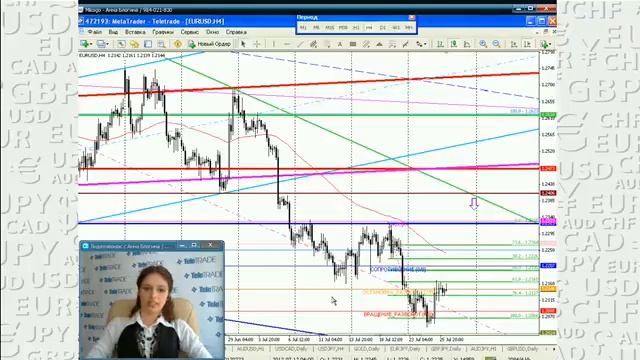Switch to GOLD,Daily chart tab
The image size is (640, 360).
coord(366,349)
